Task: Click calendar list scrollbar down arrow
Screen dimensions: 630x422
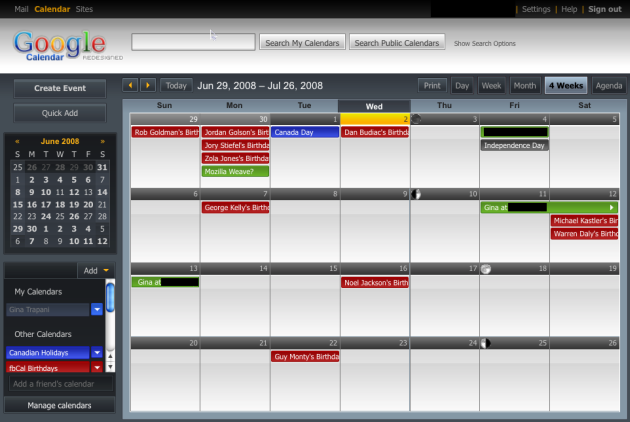Action: coord(110,367)
